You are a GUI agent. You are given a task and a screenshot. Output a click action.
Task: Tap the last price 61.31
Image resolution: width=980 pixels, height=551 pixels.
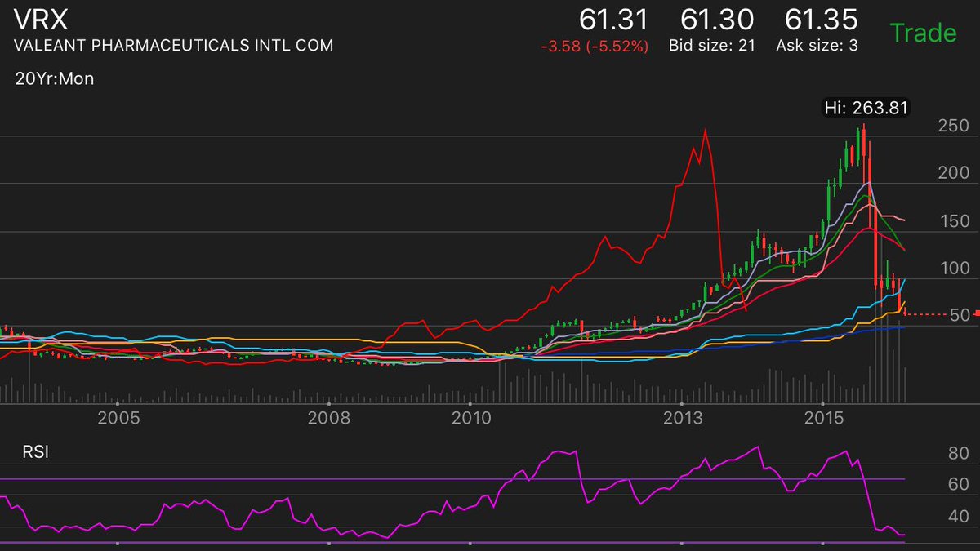tap(613, 20)
